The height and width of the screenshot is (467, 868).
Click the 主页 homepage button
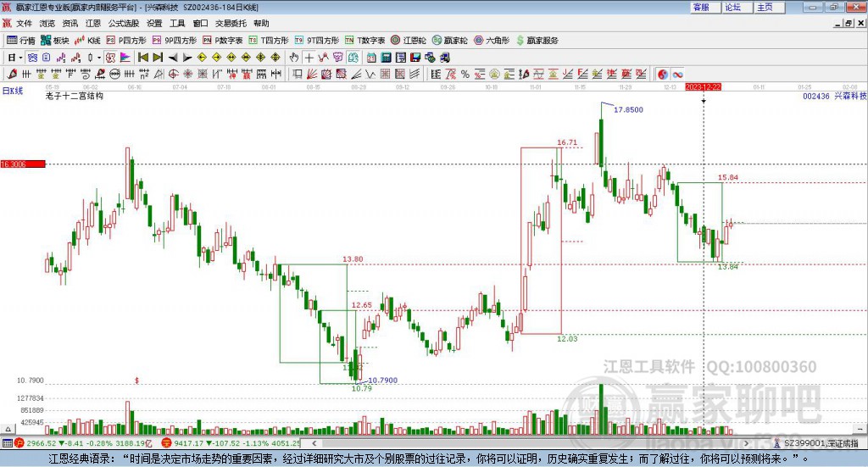770,7
